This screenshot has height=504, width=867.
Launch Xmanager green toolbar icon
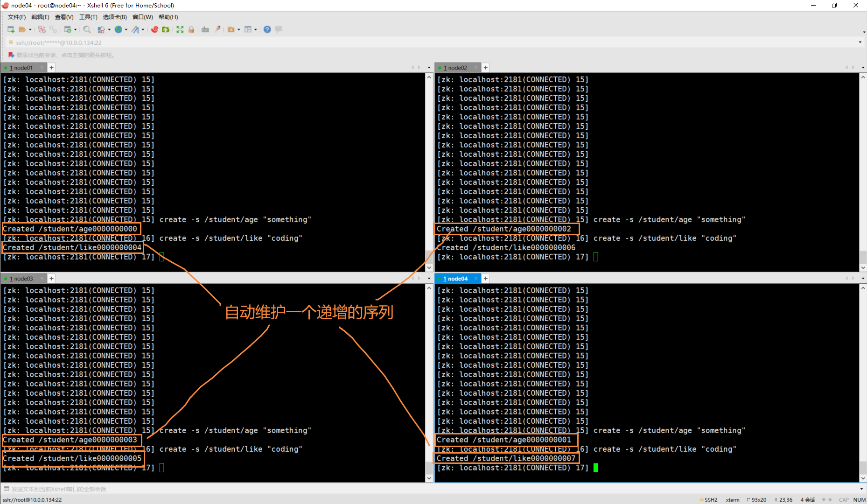pyautogui.click(x=166, y=29)
